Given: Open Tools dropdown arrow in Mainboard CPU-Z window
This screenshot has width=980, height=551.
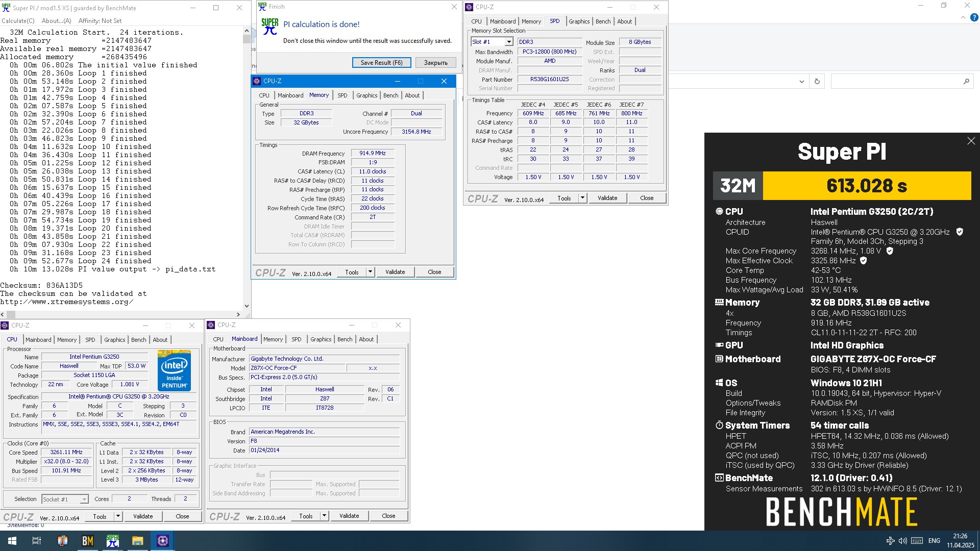Looking at the screenshot, I should (324, 516).
